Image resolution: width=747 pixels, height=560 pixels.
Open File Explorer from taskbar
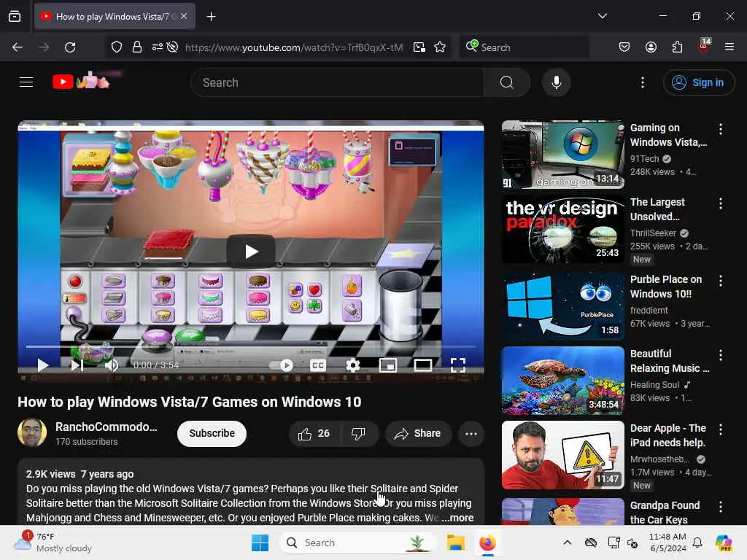(x=455, y=542)
